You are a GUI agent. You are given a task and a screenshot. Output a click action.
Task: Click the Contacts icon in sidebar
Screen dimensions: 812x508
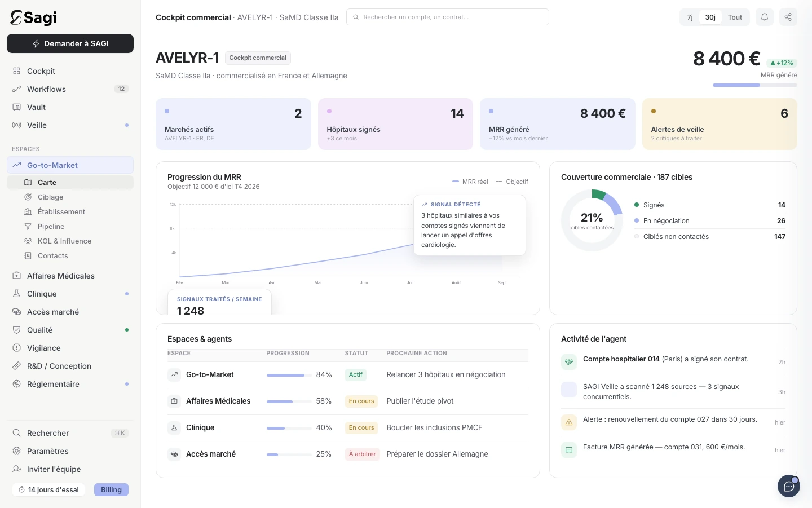[28, 256]
